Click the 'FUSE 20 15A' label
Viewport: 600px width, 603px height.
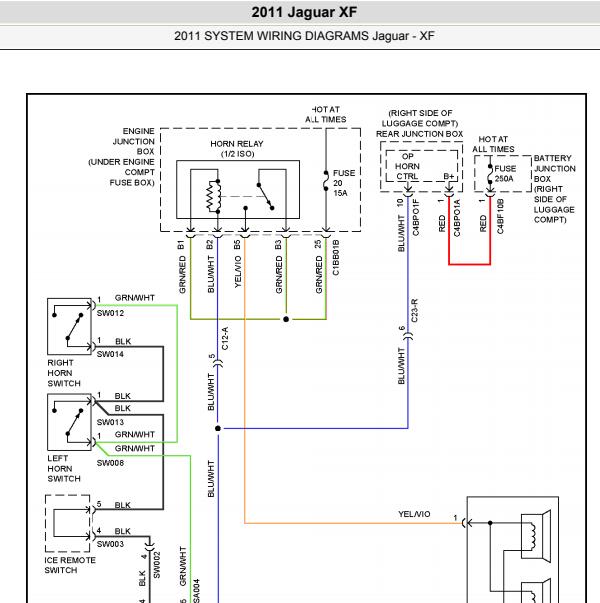point(344,183)
